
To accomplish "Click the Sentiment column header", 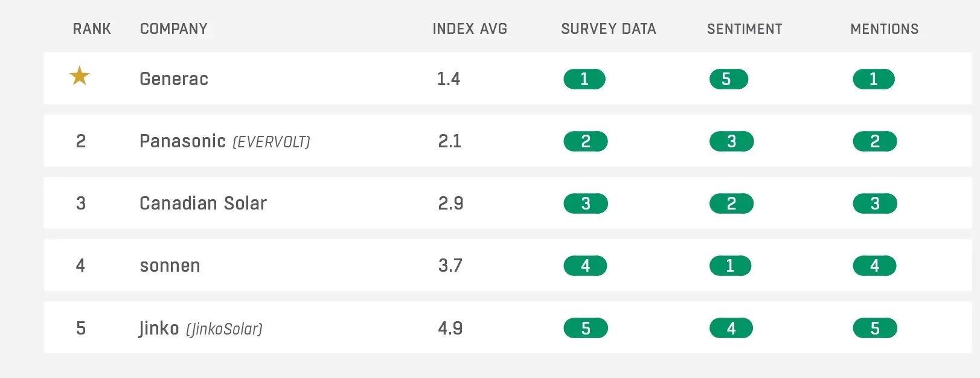I will click(x=745, y=29).
